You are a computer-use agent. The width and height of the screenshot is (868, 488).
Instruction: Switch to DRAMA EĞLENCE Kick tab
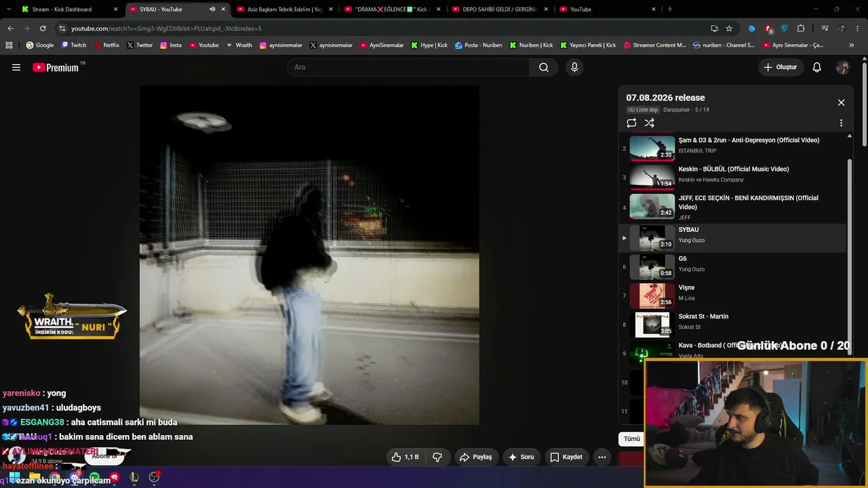(x=391, y=9)
